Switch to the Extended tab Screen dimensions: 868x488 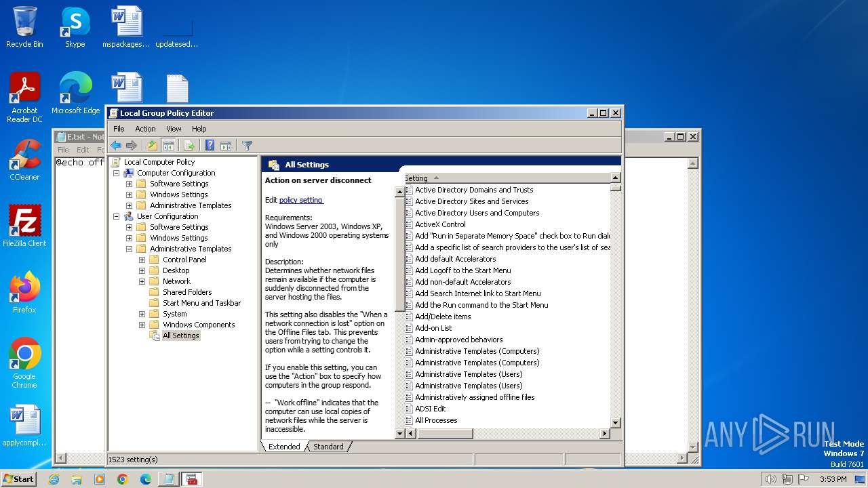[x=284, y=447]
